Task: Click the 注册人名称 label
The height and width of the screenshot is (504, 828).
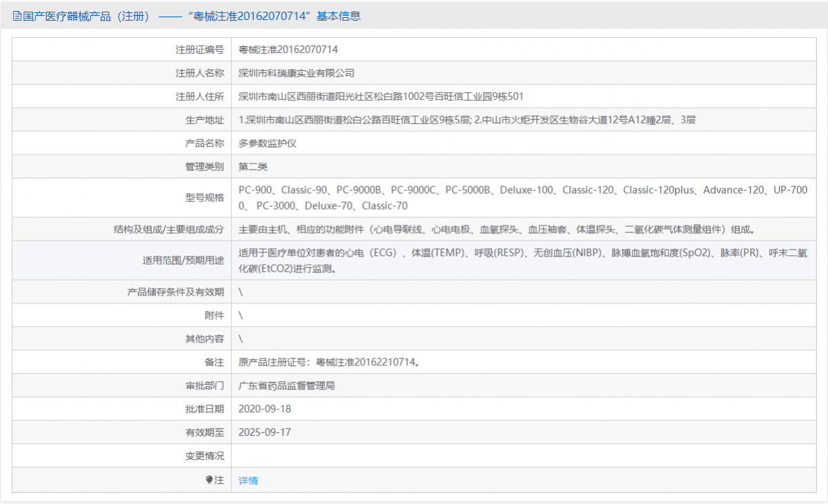Action: (200, 73)
